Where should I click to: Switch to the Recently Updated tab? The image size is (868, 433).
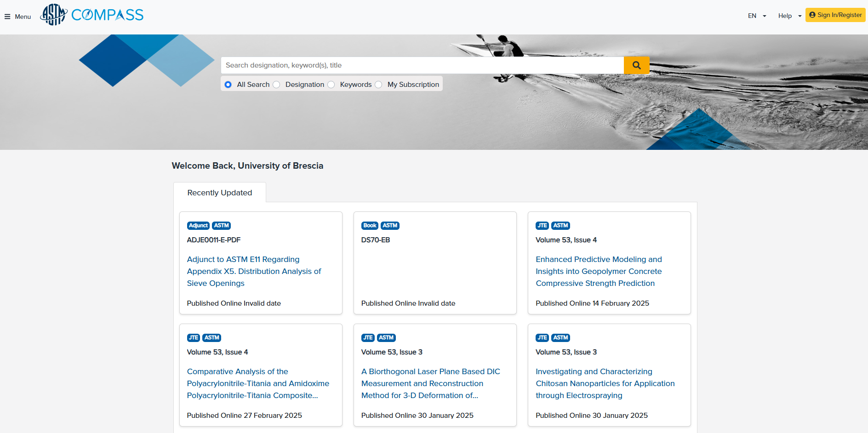click(x=220, y=193)
